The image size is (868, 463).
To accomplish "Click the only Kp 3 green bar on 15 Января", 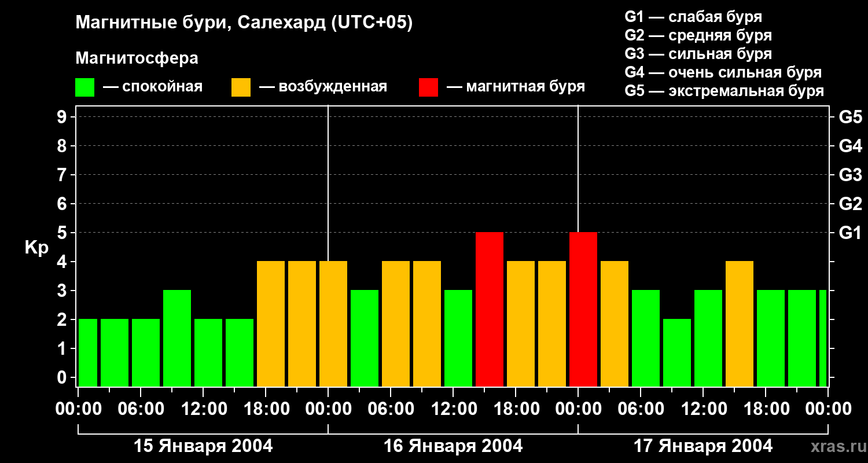I will coord(177,338).
